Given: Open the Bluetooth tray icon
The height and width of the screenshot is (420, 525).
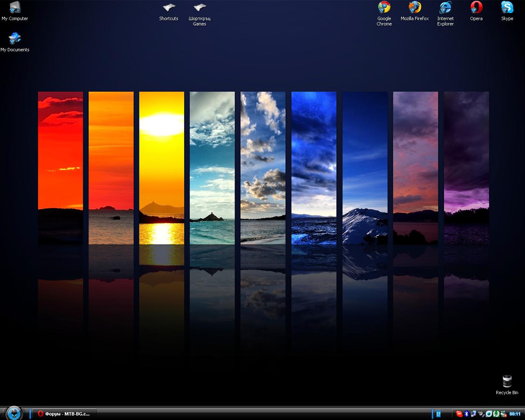Looking at the screenshot, I should [466, 414].
